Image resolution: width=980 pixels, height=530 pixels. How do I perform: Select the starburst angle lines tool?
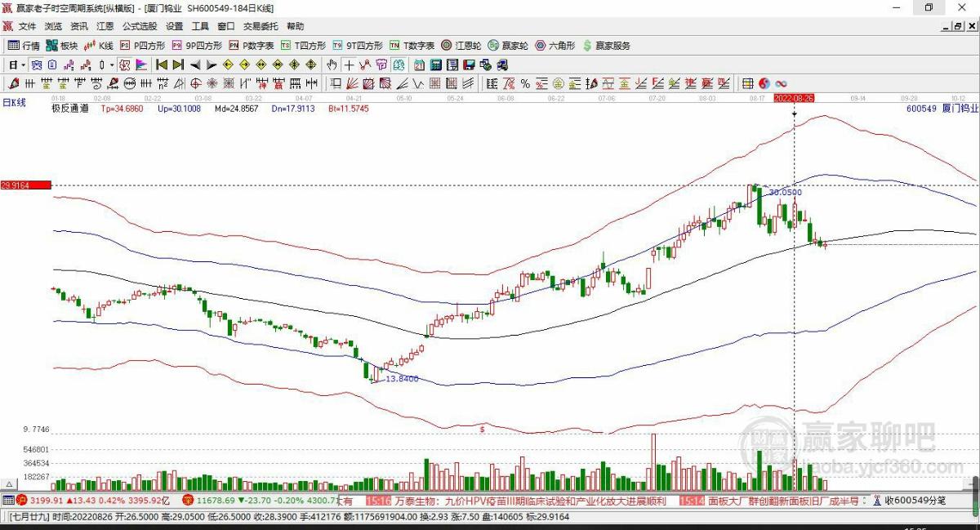tap(212, 83)
